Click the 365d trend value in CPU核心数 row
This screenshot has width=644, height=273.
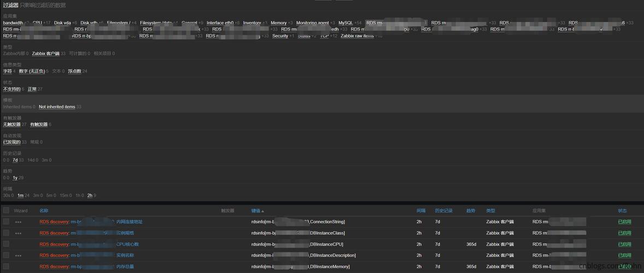(471, 244)
